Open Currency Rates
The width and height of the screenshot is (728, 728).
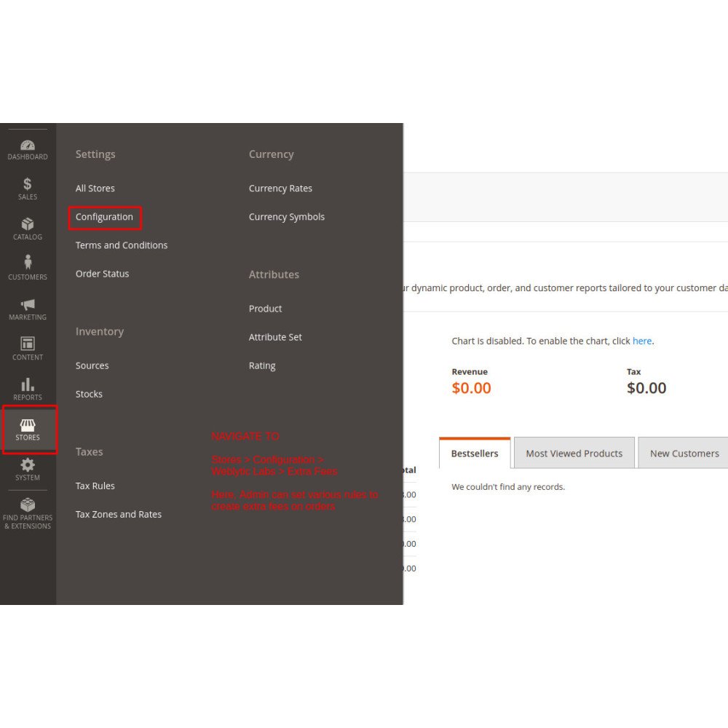click(x=280, y=189)
